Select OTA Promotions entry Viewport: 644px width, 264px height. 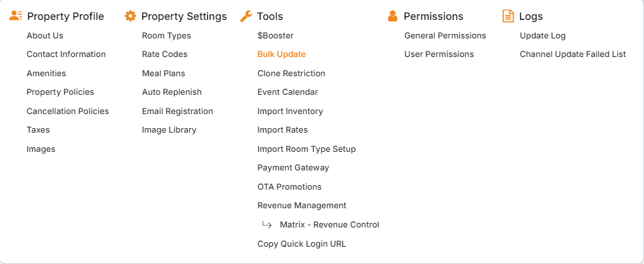pos(289,187)
